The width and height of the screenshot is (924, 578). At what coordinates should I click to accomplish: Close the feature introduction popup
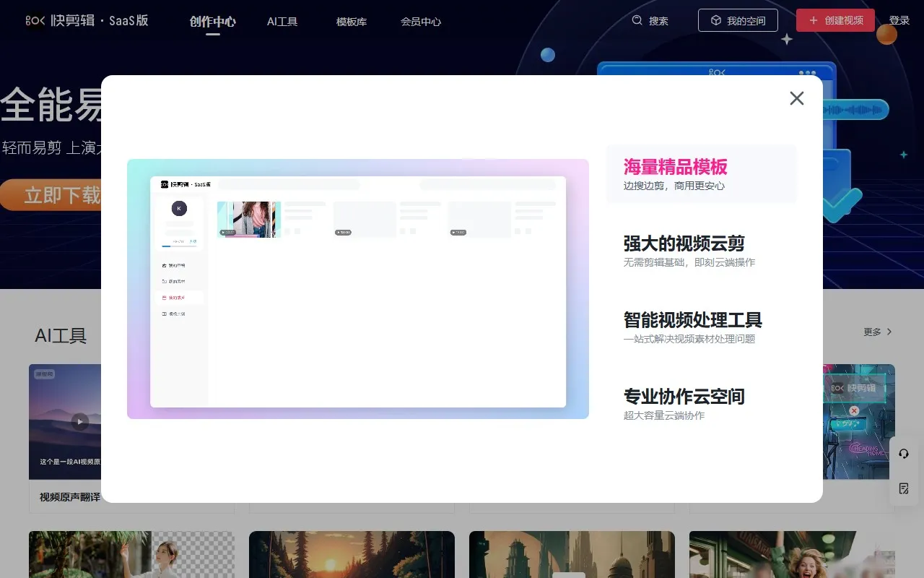click(796, 98)
